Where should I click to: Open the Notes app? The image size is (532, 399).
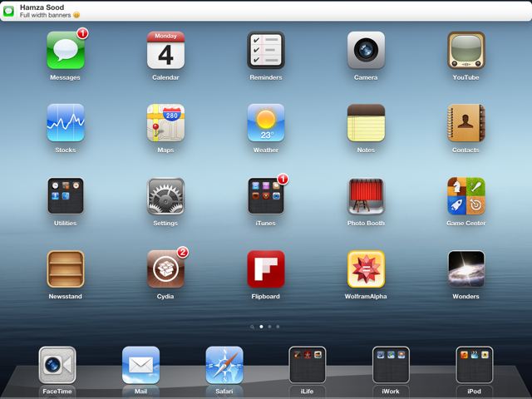pos(366,123)
